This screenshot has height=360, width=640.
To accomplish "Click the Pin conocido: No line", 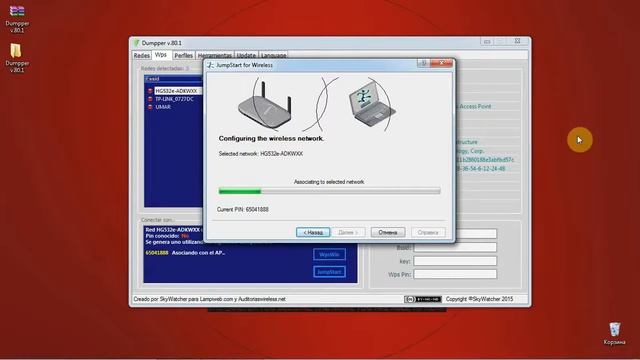I will tap(167, 236).
